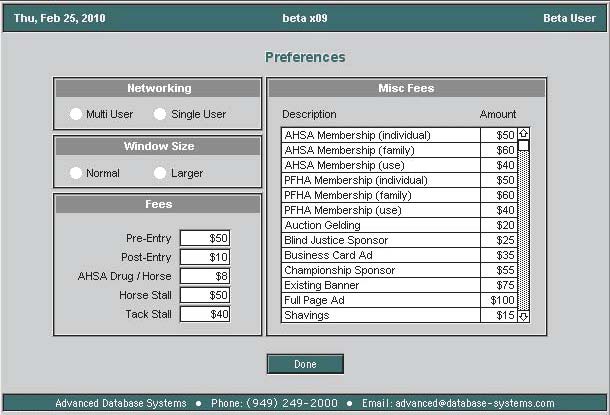Screen dimensions: 610x415
Task: Click the $35 amount for Business Card Ad
Action: point(499,255)
